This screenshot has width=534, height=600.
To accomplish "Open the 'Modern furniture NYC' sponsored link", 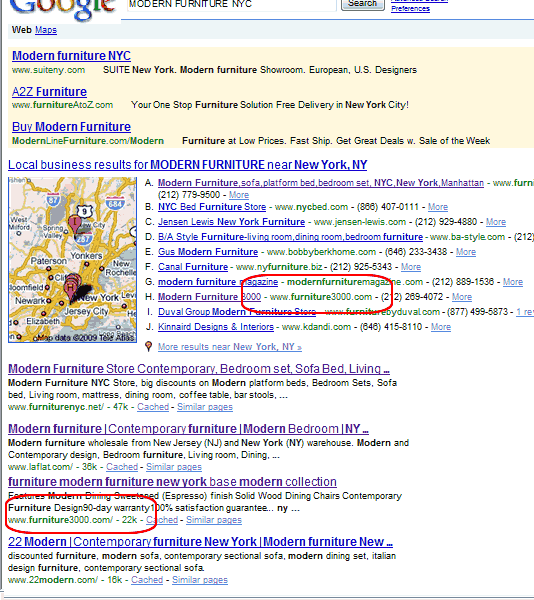I will [71, 55].
